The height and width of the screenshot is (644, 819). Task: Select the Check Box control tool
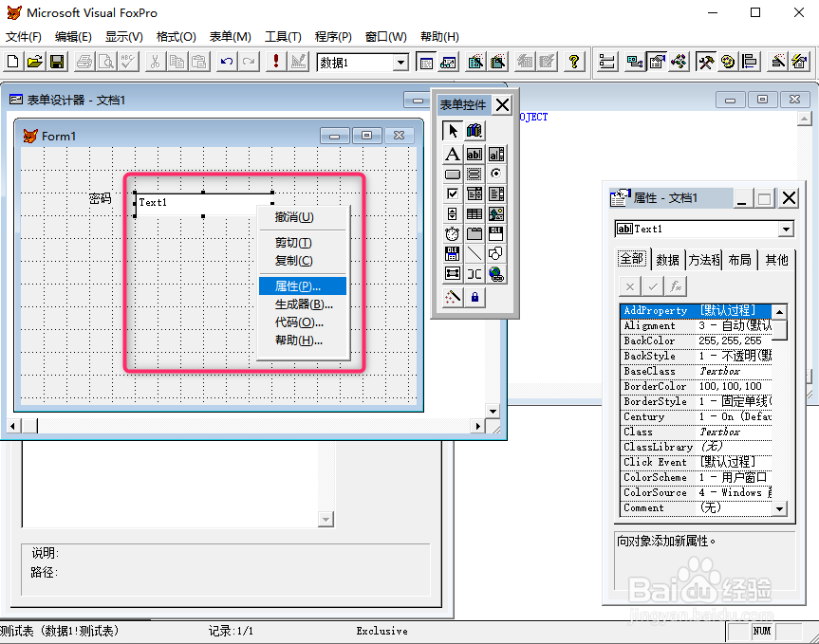[453, 194]
